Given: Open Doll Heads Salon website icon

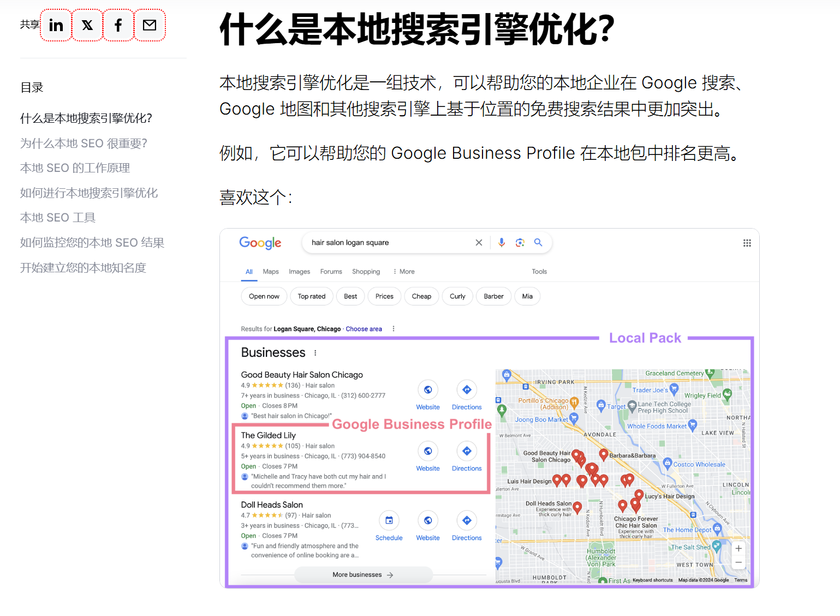Looking at the screenshot, I should (428, 521).
